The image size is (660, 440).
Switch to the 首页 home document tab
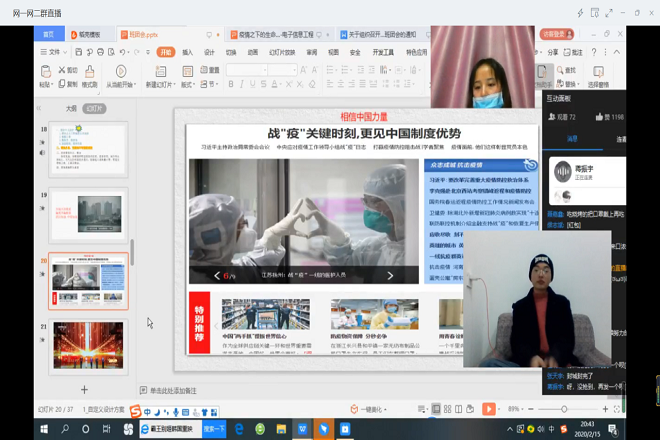[x=49, y=34]
